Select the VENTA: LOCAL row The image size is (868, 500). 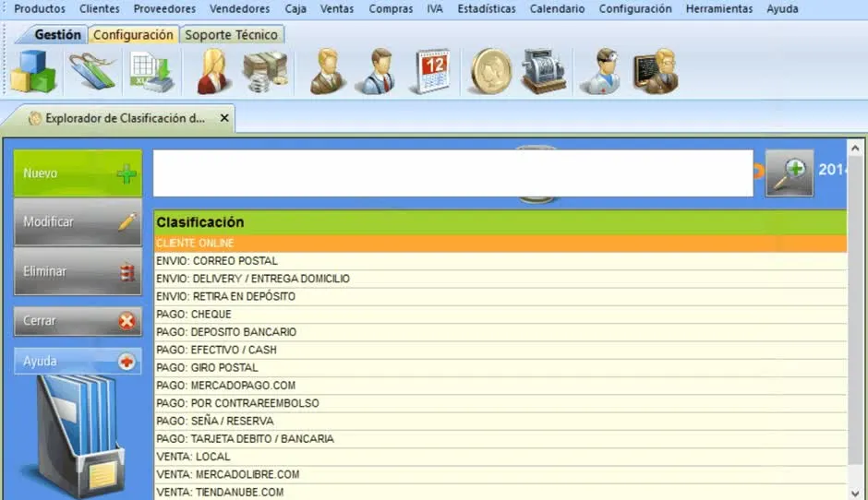click(x=500, y=457)
